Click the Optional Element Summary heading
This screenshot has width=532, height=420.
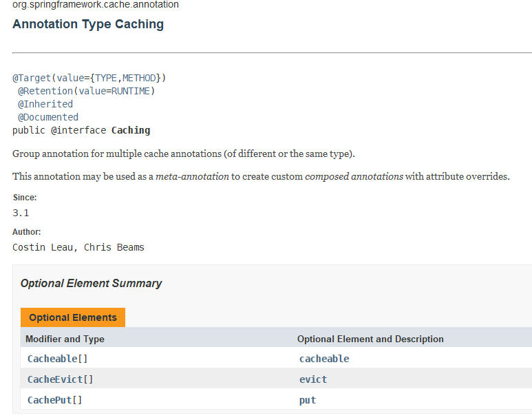[91, 283]
